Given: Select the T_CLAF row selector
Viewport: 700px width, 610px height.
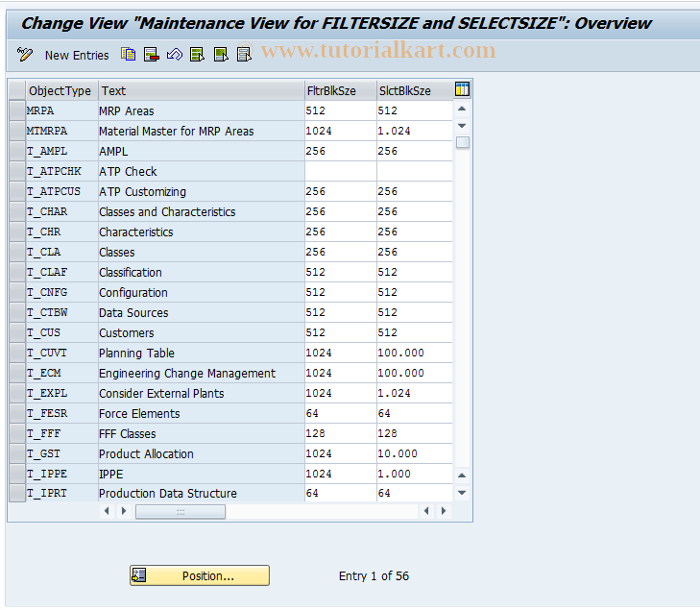Looking at the screenshot, I should [x=17, y=272].
